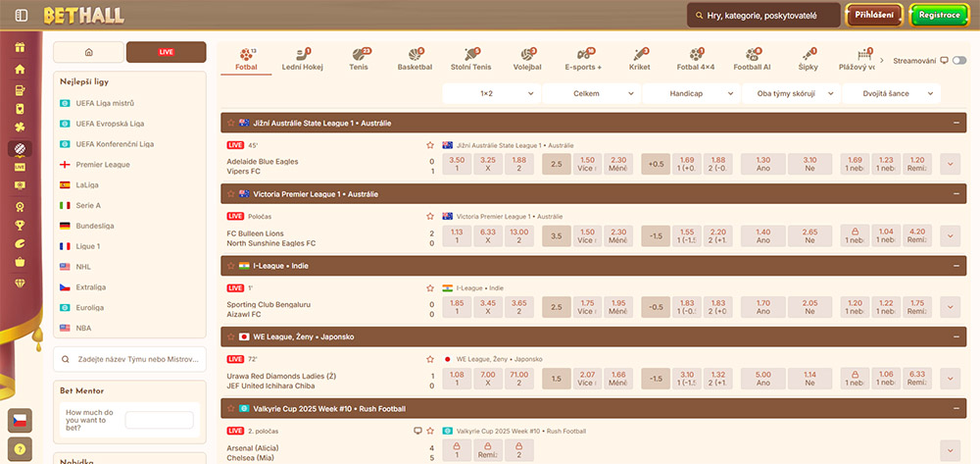Toggle the sidebar panel icon beside logo

click(x=22, y=15)
